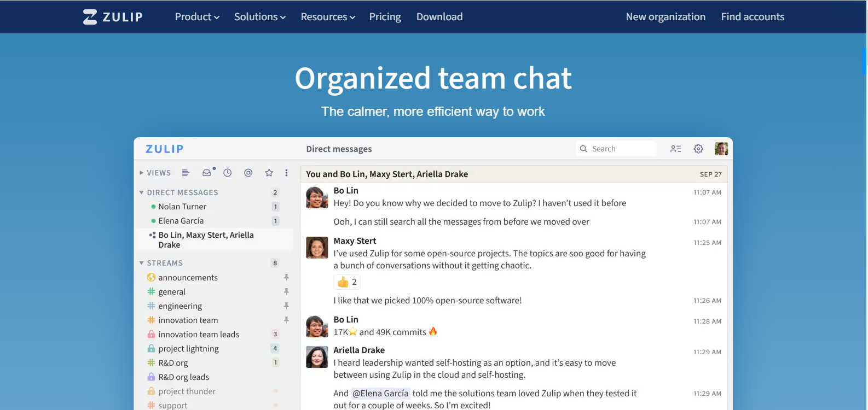Click the lock icon of innovation team leads

(152, 334)
